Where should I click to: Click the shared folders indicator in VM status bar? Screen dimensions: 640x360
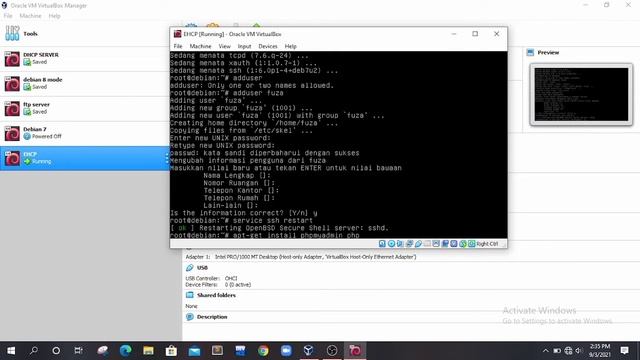[x=427, y=244]
